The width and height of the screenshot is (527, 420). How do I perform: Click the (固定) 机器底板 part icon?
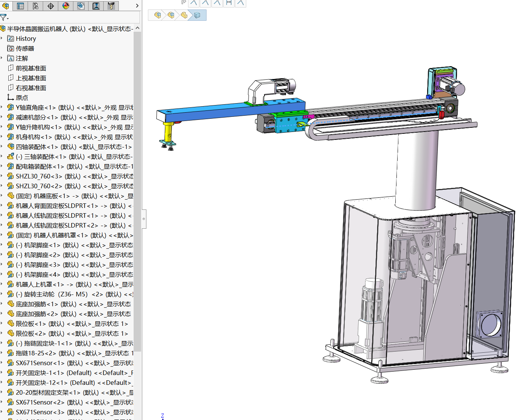pyautogui.click(x=11, y=196)
